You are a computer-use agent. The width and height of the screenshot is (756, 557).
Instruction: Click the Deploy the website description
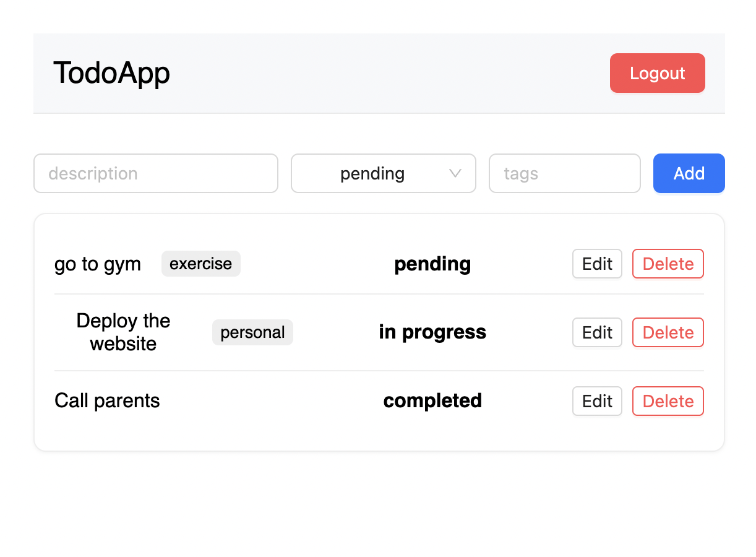click(x=123, y=332)
